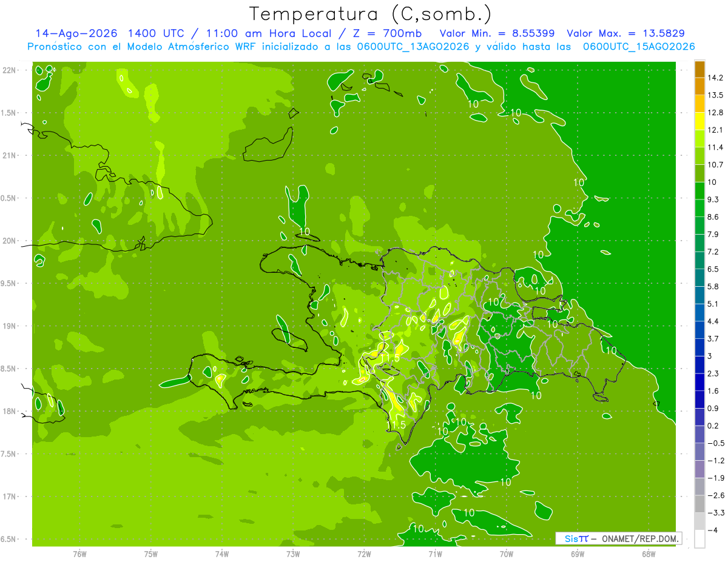The image size is (728, 562).
Task: Pick the gray swatch between -3.3 and -2.6
Action: (699, 504)
